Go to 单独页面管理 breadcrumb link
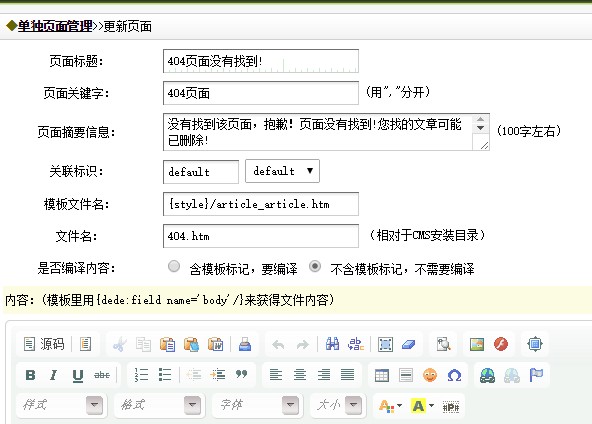This screenshot has height=424, width=592. (55, 26)
